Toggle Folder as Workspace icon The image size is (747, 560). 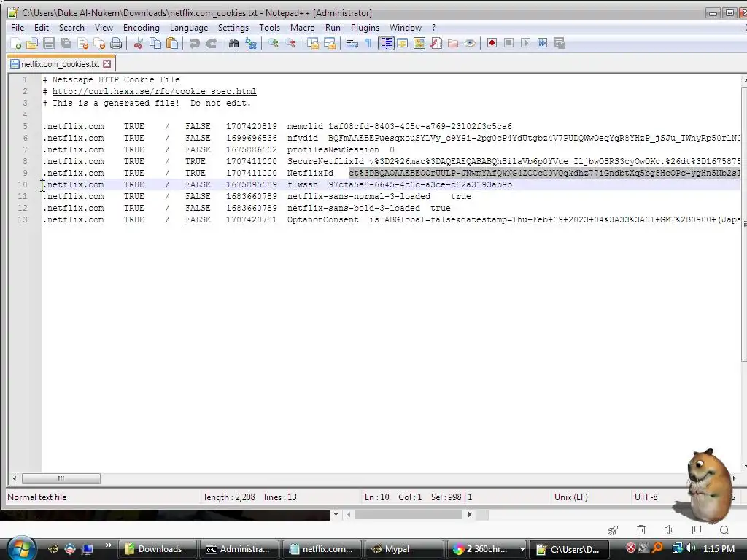click(x=453, y=43)
